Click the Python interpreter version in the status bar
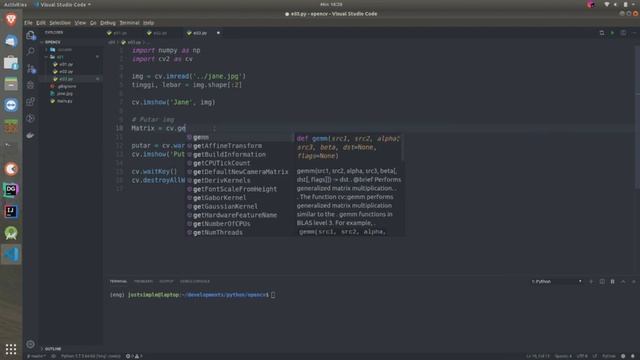 91,356
